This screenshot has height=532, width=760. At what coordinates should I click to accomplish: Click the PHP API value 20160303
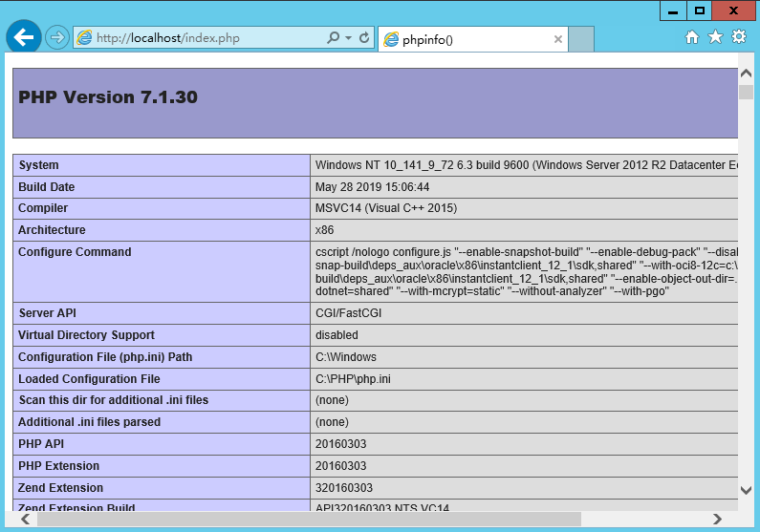pyautogui.click(x=340, y=444)
